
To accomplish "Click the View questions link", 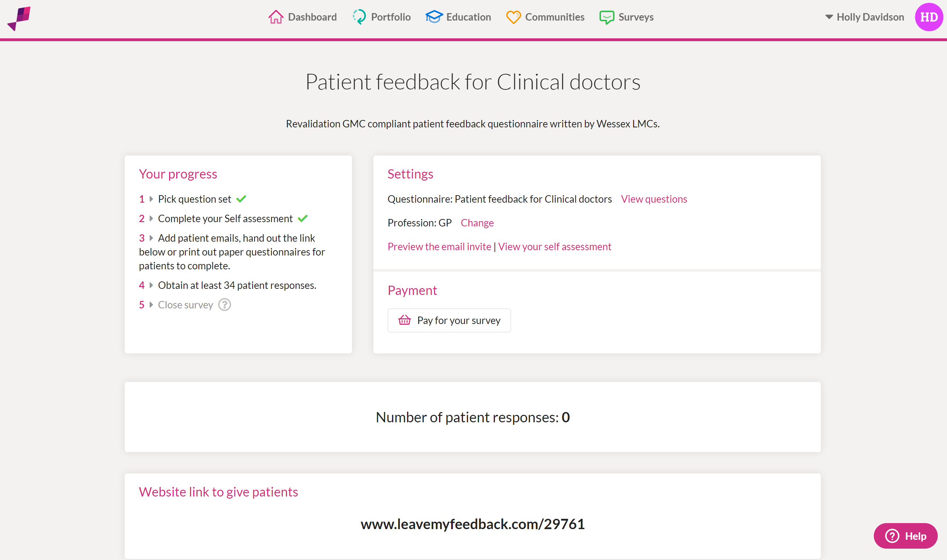I will (x=654, y=199).
